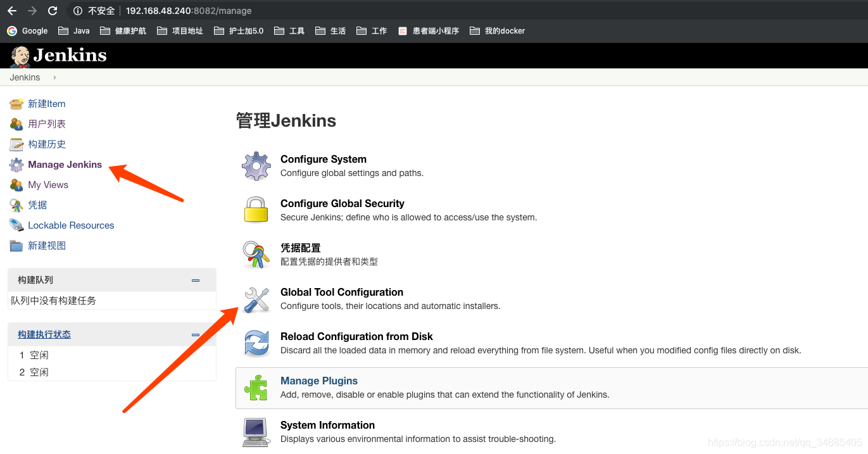The height and width of the screenshot is (454, 868).
Task: Click the 构建历史 notepad icon
Action: (16, 144)
